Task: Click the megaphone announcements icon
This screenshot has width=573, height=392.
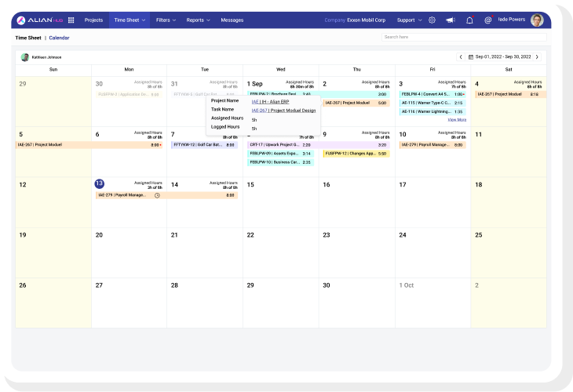Action: pos(451,20)
